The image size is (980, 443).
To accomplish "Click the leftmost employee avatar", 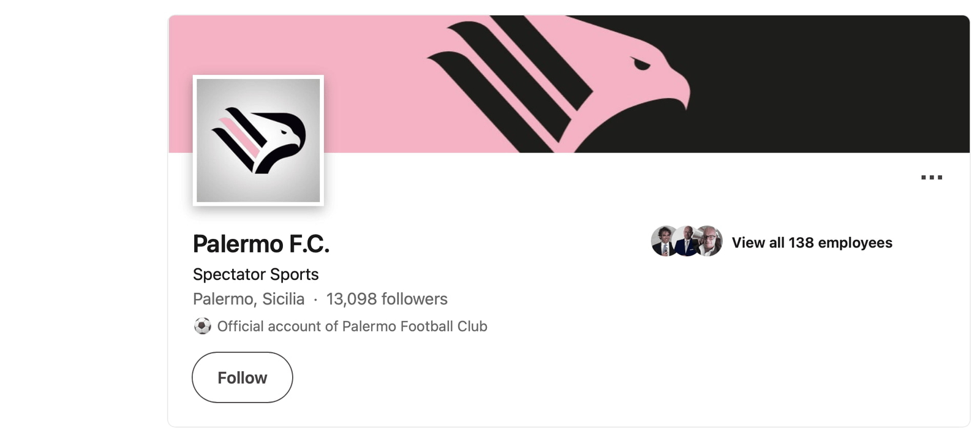I will [663, 241].
